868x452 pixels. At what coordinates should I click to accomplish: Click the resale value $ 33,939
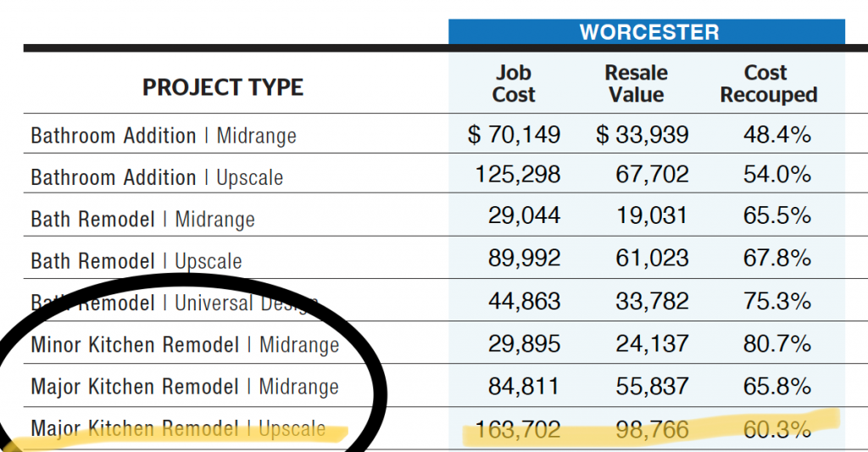pos(643,135)
